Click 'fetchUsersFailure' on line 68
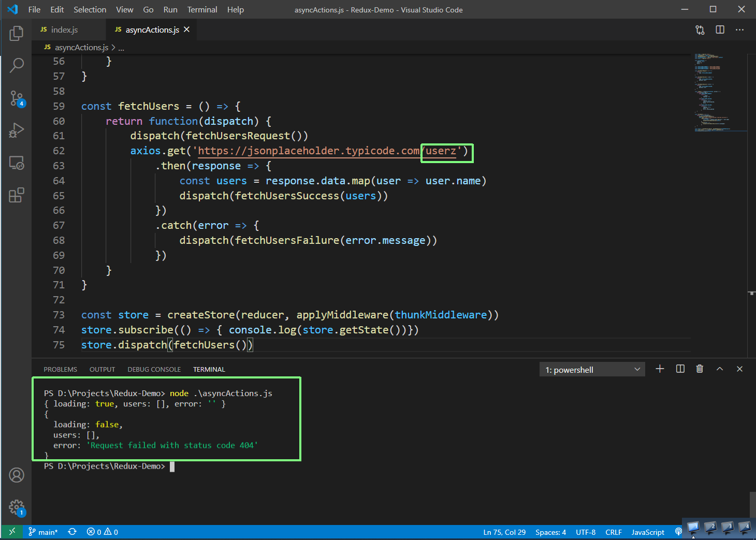The width and height of the screenshot is (756, 540). 287,240
